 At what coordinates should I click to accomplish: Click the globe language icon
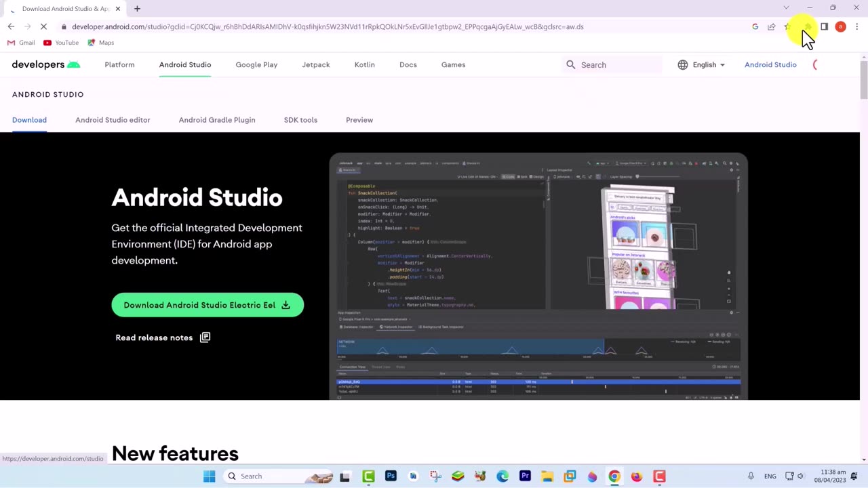tap(683, 64)
